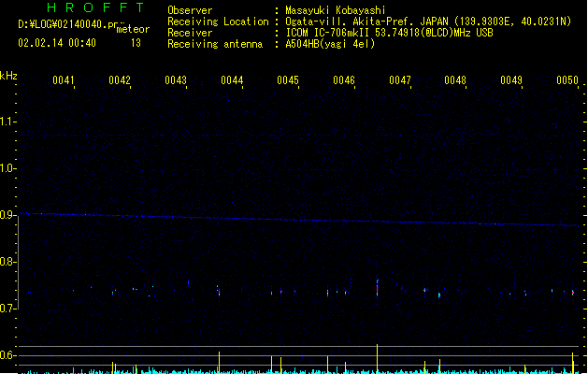Click the 0.7 kHz axis label
Screen dimensions: 588x374
(x=7, y=309)
